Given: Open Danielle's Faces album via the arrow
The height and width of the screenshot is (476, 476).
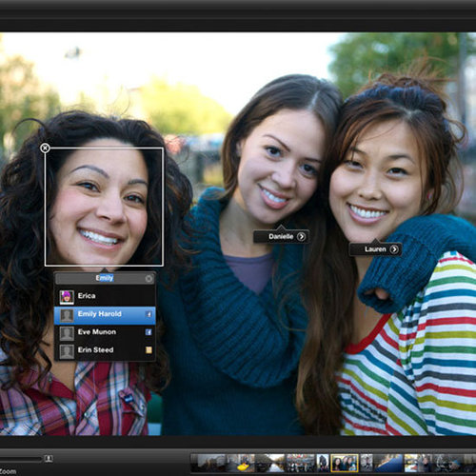Looking at the screenshot, I should [301, 237].
